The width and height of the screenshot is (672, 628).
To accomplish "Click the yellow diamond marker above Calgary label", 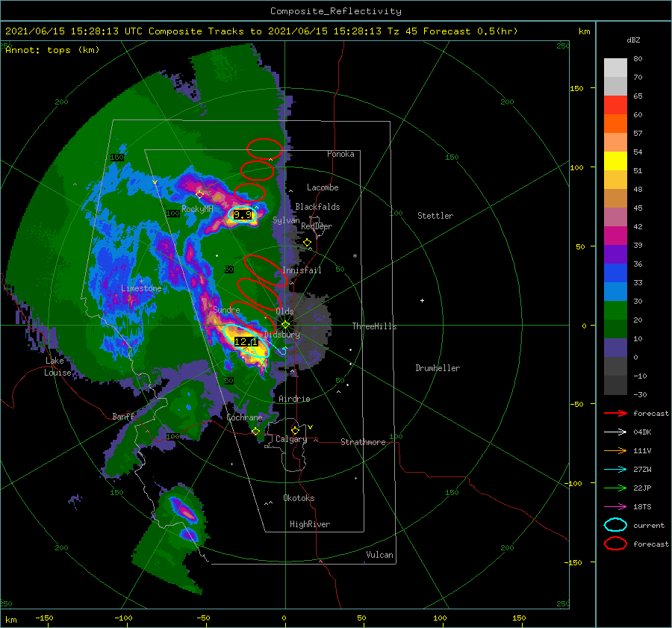I will (x=295, y=430).
